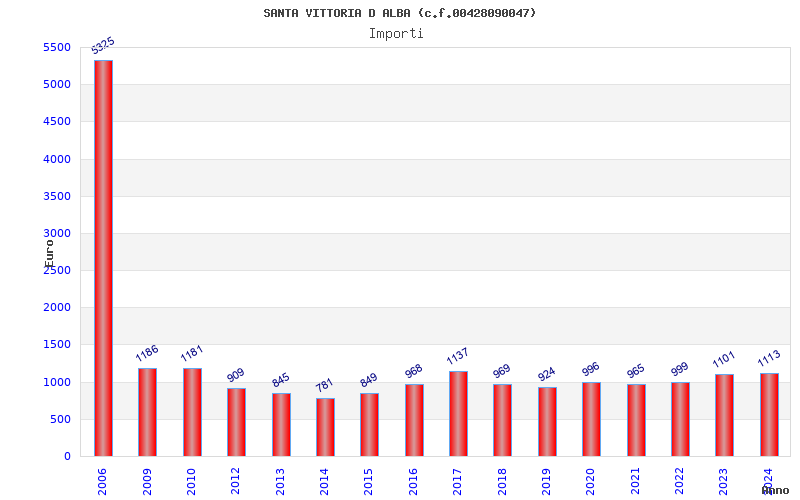800x500 pixels.
Task: Select the 2019 bar
Action: pyautogui.click(x=547, y=421)
